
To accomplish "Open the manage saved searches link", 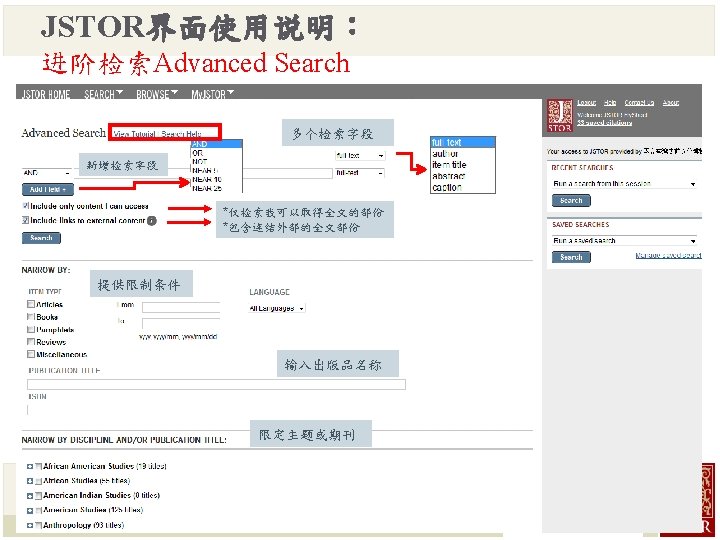I will coord(669,255).
